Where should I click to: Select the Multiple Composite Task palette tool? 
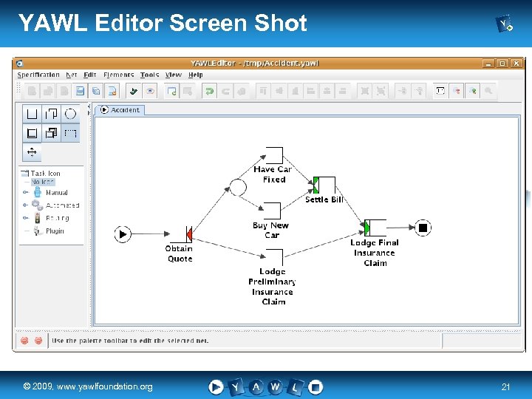[51, 133]
